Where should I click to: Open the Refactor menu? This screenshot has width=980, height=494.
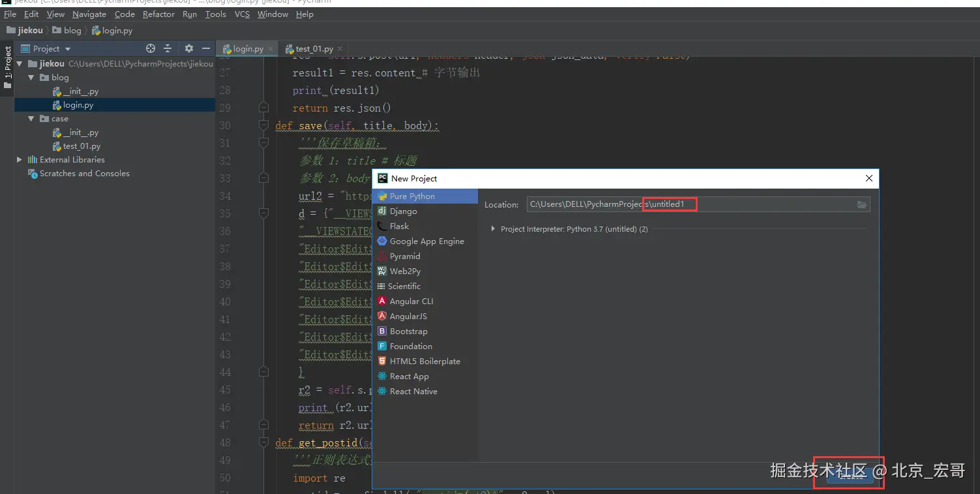(x=158, y=14)
